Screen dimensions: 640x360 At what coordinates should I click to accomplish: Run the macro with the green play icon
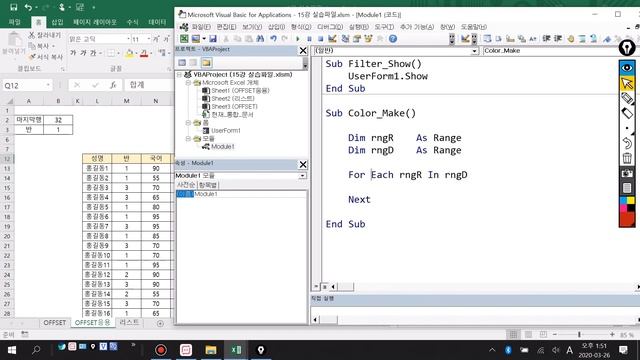298,39
